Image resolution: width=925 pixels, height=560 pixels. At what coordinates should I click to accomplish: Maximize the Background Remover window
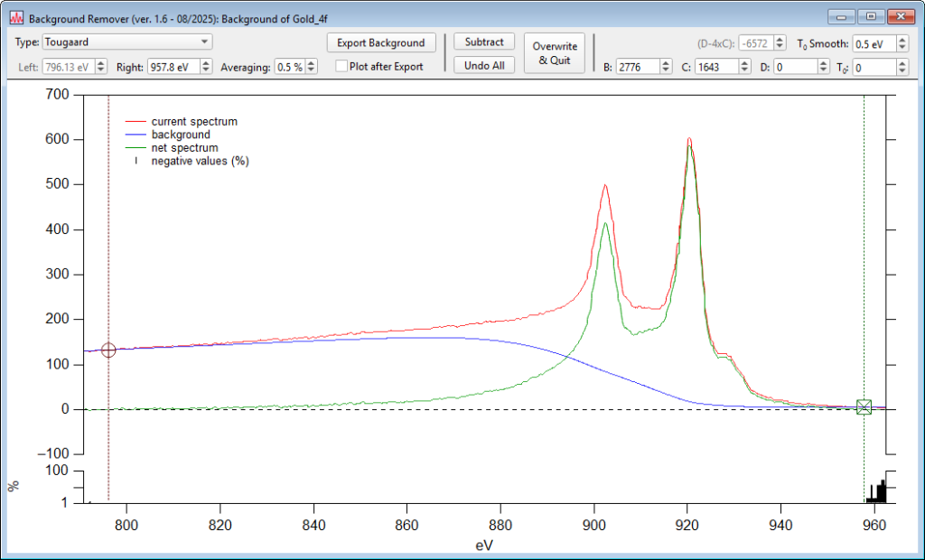click(x=870, y=16)
